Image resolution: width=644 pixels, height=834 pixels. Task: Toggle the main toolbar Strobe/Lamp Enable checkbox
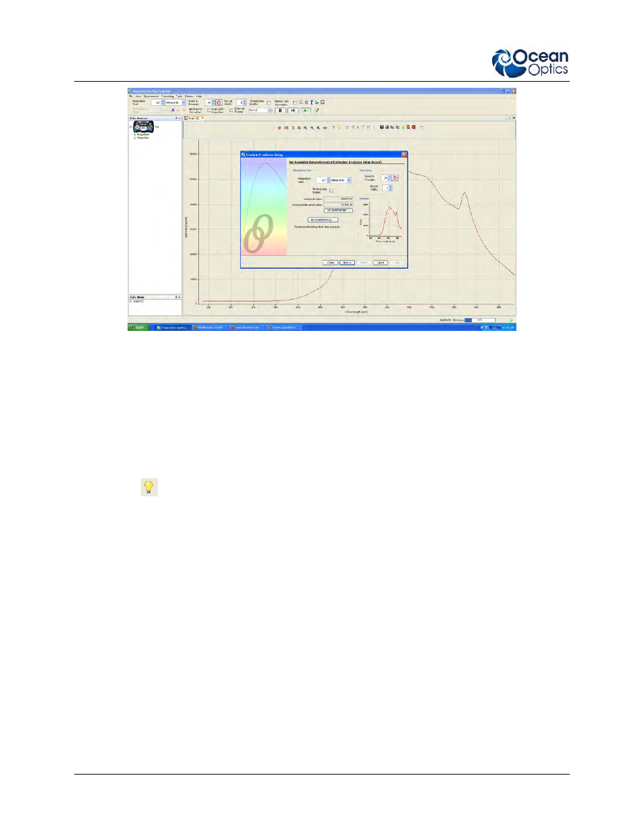click(269, 103)
